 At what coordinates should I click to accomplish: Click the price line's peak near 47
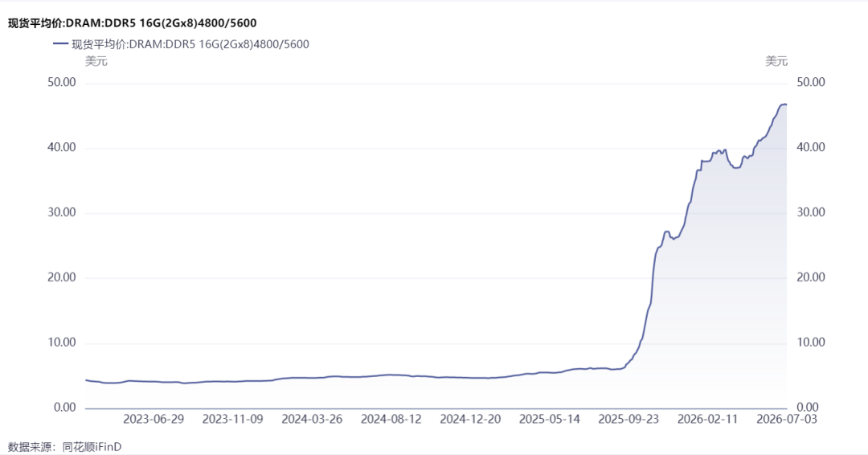[x=784, y=104]
